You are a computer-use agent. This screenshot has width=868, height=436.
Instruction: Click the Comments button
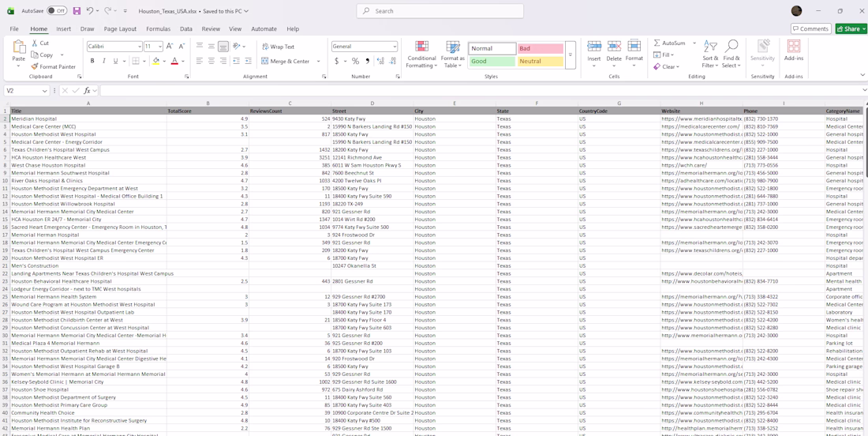(x=810, y=28)
